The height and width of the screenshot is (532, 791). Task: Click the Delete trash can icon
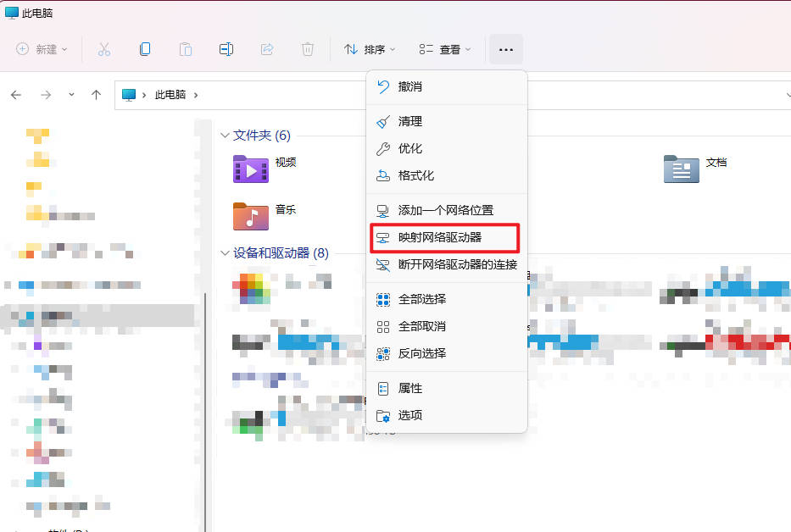(308, 49)
